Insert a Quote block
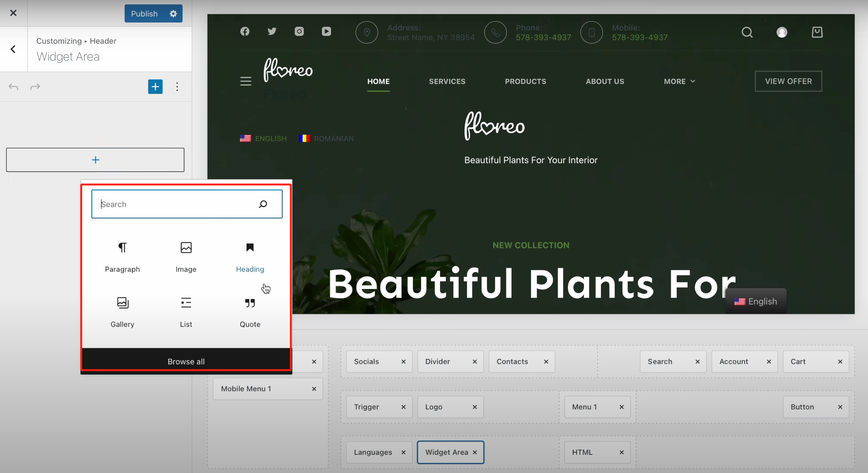This screenshot has width=868, height=473. (250, 312)
